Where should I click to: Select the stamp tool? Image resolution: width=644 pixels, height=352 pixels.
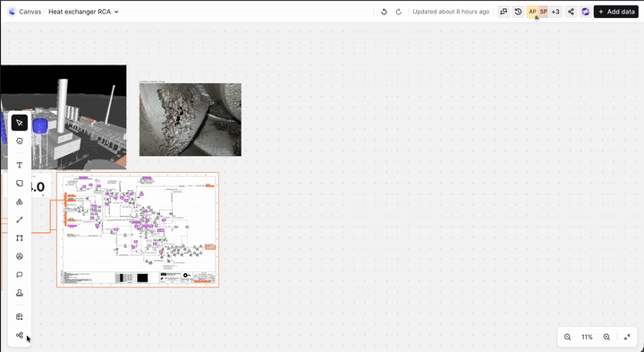[20, 293]
